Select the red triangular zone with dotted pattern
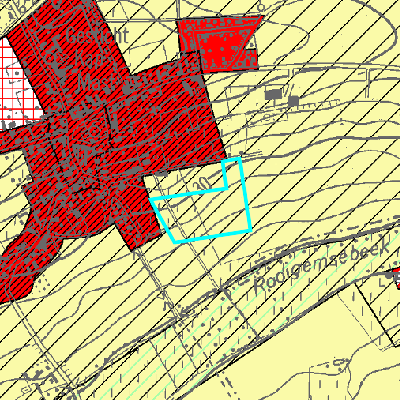 (220, 44)
